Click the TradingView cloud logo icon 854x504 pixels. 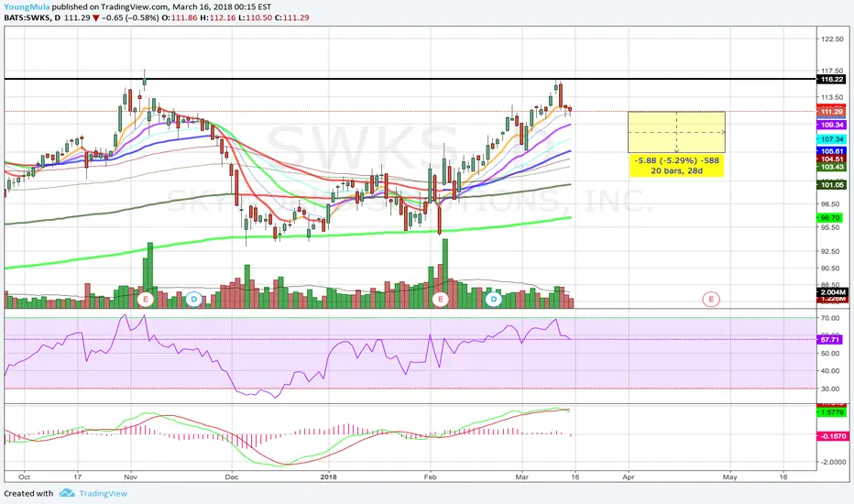[x=67, y=493]
